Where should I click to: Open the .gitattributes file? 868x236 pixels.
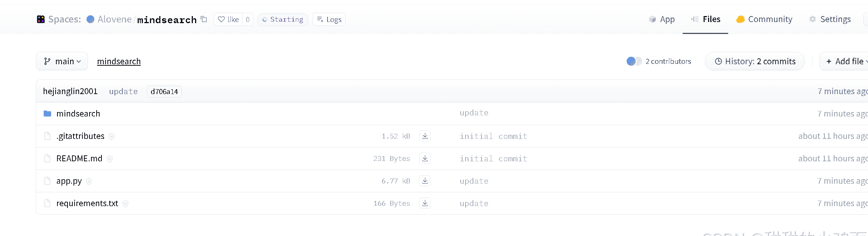point(81,136)
